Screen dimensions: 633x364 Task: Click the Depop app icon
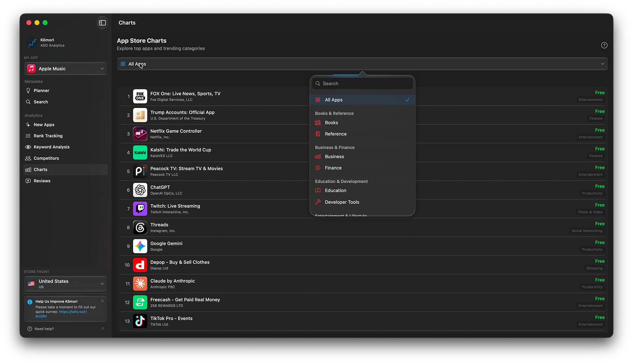140,265
